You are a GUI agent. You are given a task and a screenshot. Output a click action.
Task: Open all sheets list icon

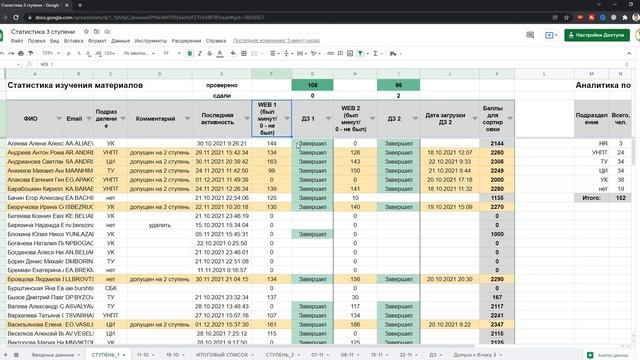[16, 355]
